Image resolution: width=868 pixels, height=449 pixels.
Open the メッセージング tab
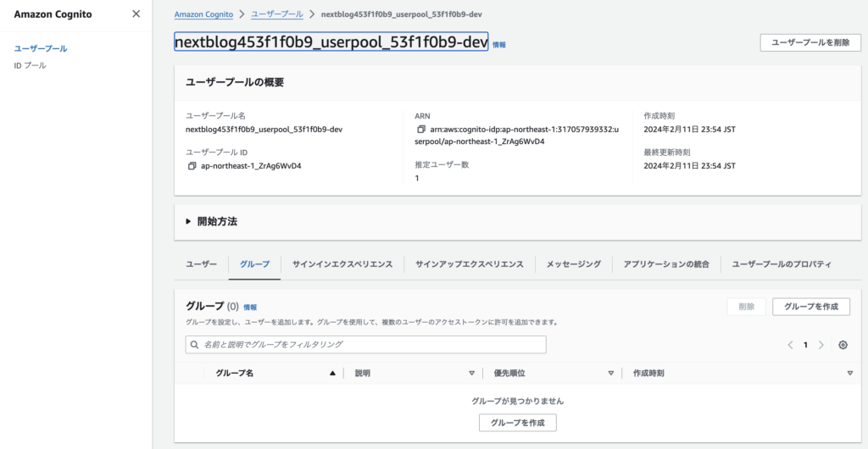[574, 264]
